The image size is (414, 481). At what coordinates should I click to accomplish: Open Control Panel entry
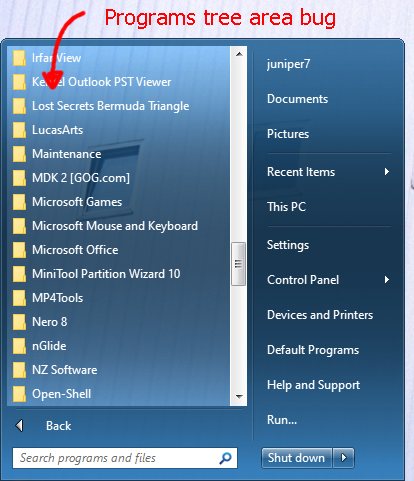pos(303,280)
